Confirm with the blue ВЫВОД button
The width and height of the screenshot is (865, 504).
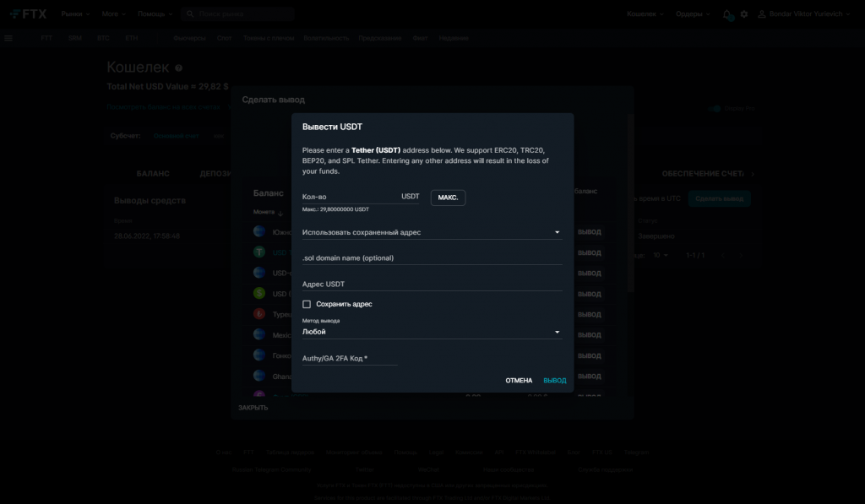554,381
